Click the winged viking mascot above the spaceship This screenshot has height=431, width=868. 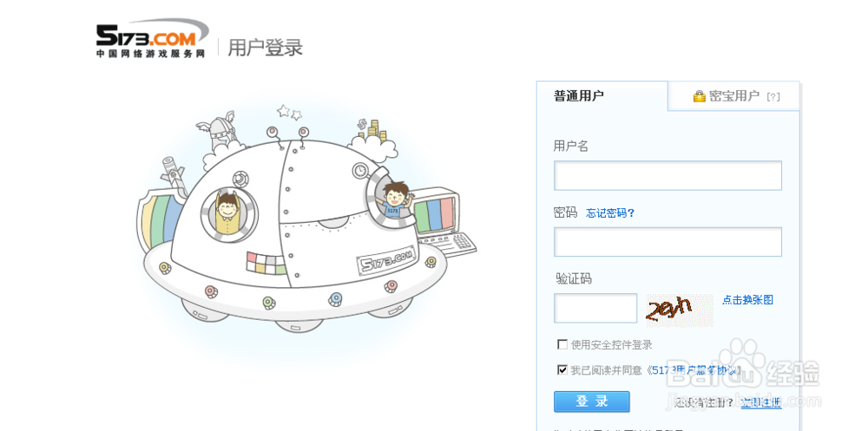219,133
